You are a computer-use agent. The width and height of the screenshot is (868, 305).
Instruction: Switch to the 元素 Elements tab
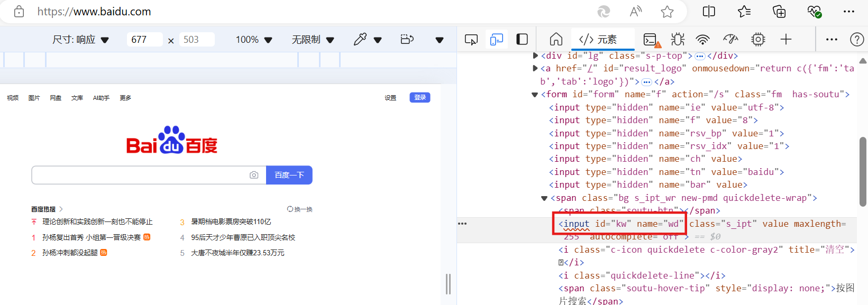(598, 40)
